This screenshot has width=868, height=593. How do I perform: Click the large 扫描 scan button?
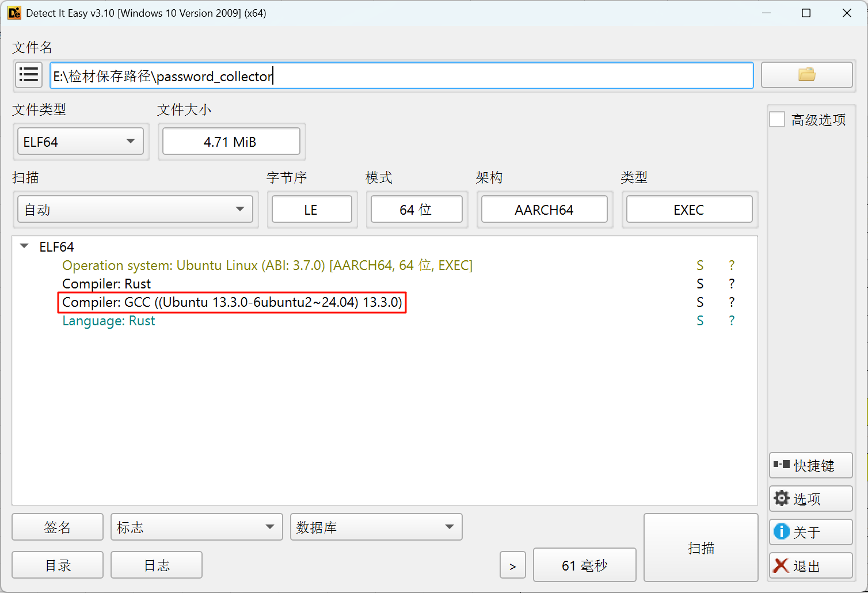click(x=701, y=548)
